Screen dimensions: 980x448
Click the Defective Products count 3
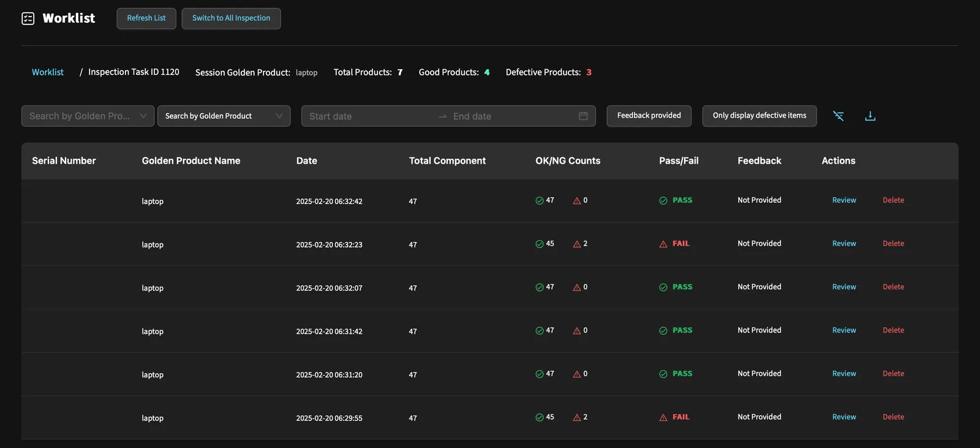point(589,72)
